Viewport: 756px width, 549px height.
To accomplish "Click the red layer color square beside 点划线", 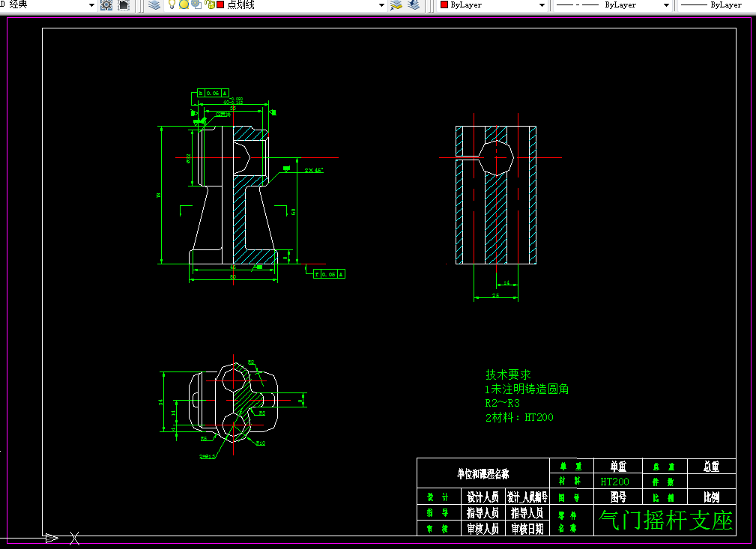I will click(220, 4).
